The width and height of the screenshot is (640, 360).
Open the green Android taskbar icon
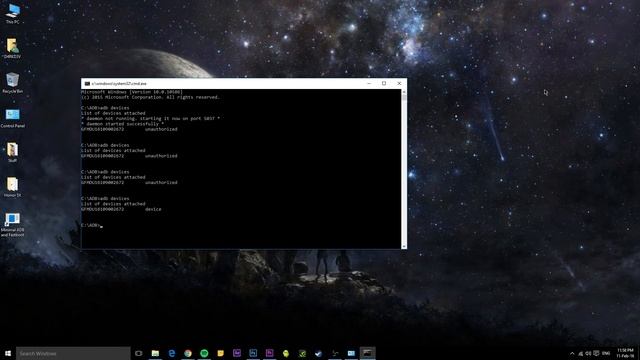pos(286,353)
